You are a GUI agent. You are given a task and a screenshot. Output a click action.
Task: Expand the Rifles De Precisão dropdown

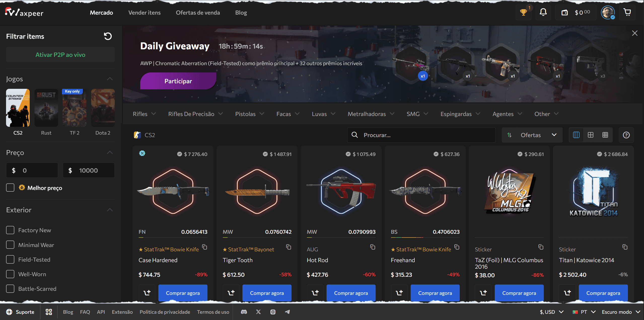[x=196, y=114]
